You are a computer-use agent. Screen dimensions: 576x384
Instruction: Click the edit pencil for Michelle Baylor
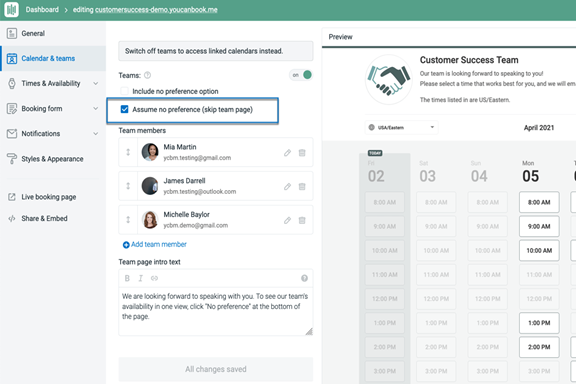(x=287, y=220)
